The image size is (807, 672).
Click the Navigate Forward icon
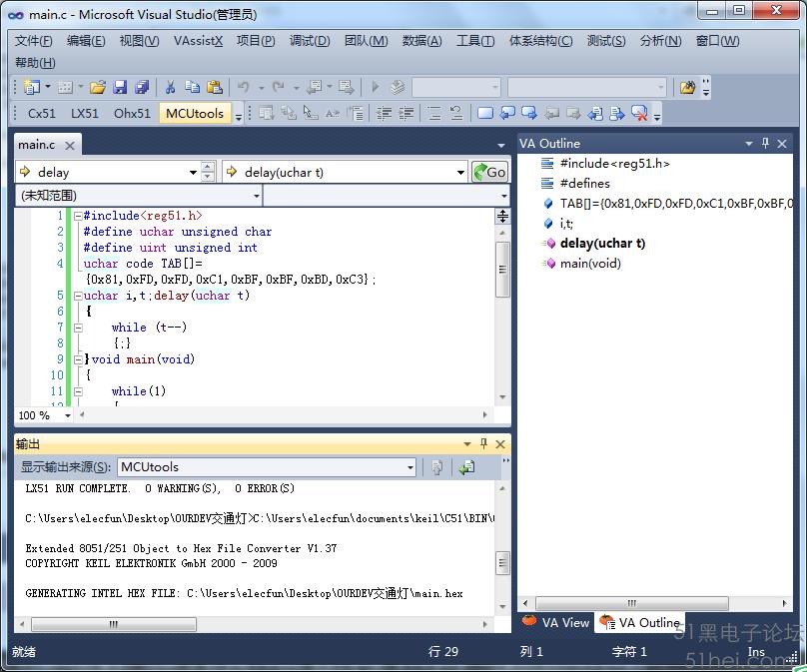click(346, 88)
